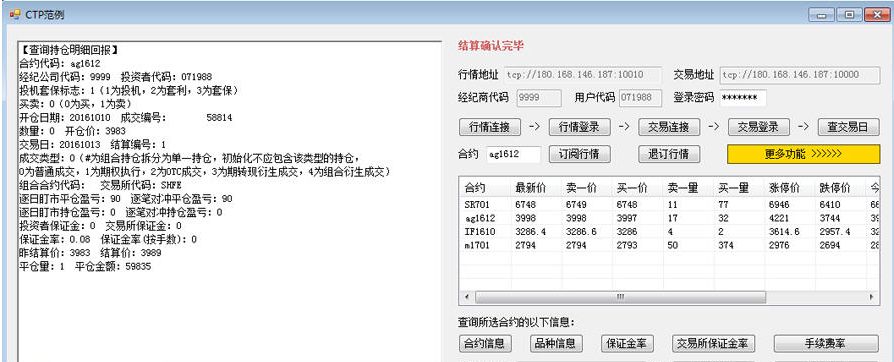The height and width of the screenshot is (362, 894).
Task: Click the 行情连接 button
Action: [489, 127]
